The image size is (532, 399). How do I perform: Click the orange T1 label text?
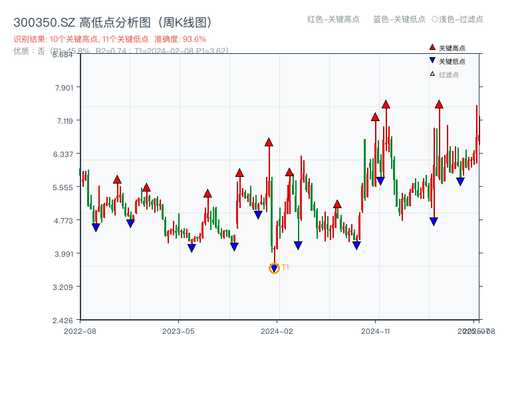tap(285, 267)
